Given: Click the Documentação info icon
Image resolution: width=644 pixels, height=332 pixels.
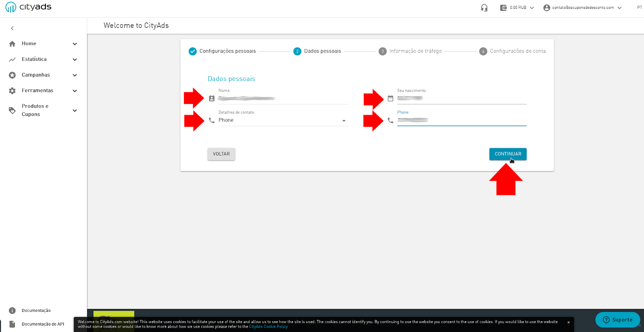Looking at the screenshot, I should click(12, 310).
